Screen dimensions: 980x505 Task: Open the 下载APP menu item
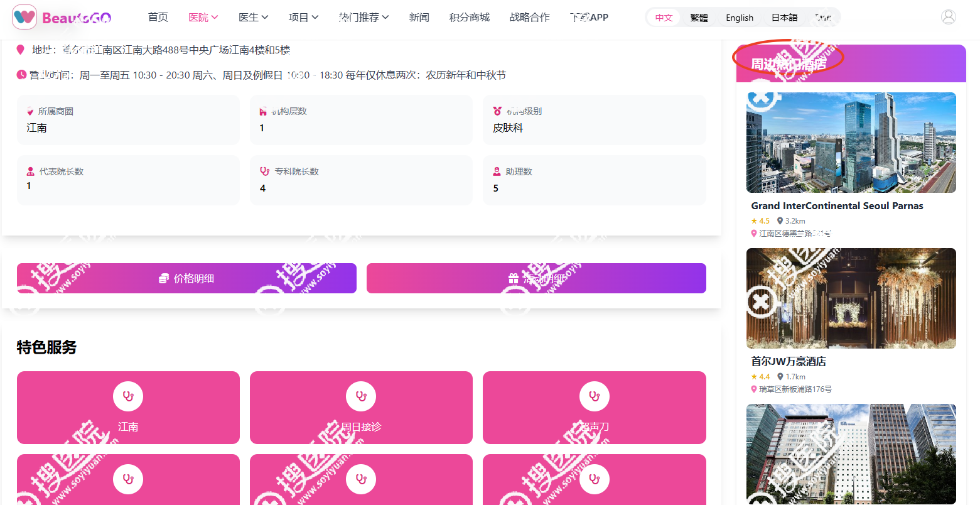tap(590, 18)
